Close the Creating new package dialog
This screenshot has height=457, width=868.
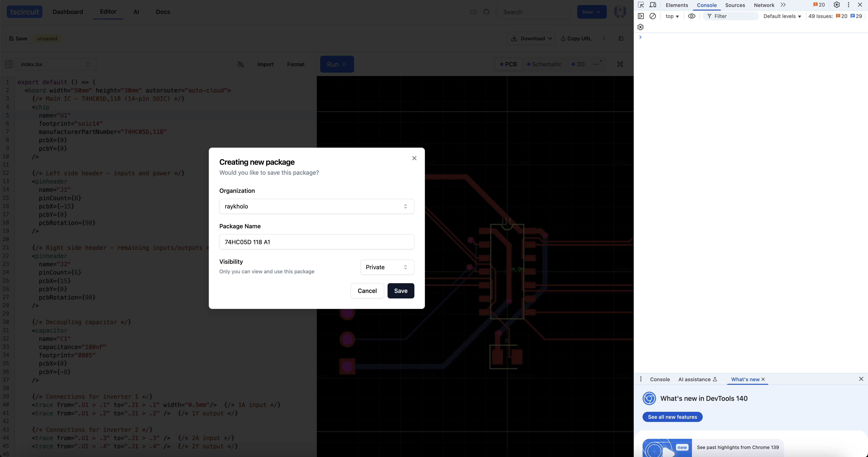pos(414,158)
